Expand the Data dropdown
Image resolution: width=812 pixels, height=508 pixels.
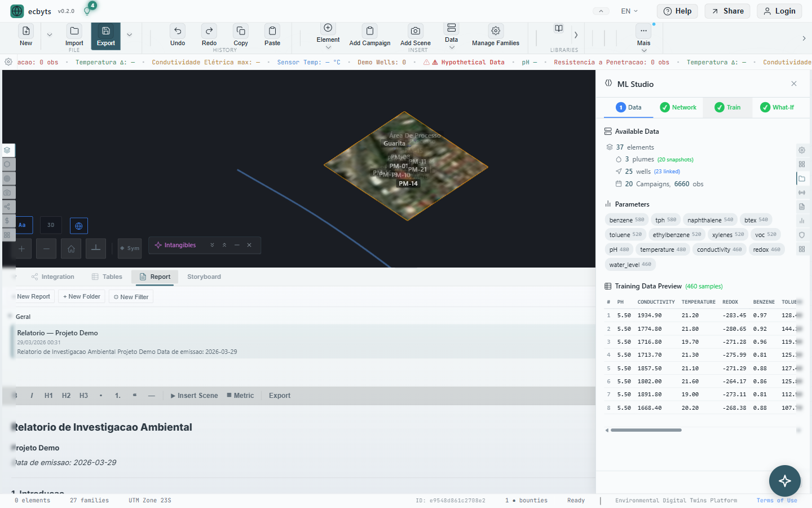[x=451, y=47]
